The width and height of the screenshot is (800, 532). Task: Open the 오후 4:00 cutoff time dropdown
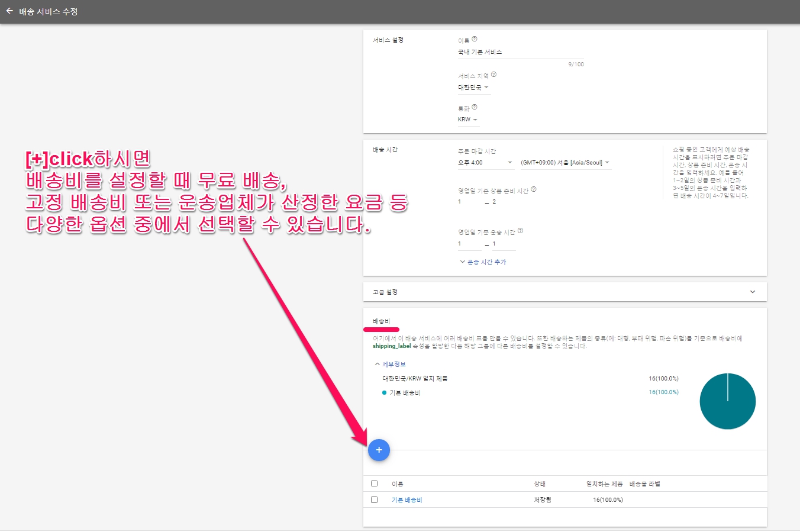pos(485,163)
